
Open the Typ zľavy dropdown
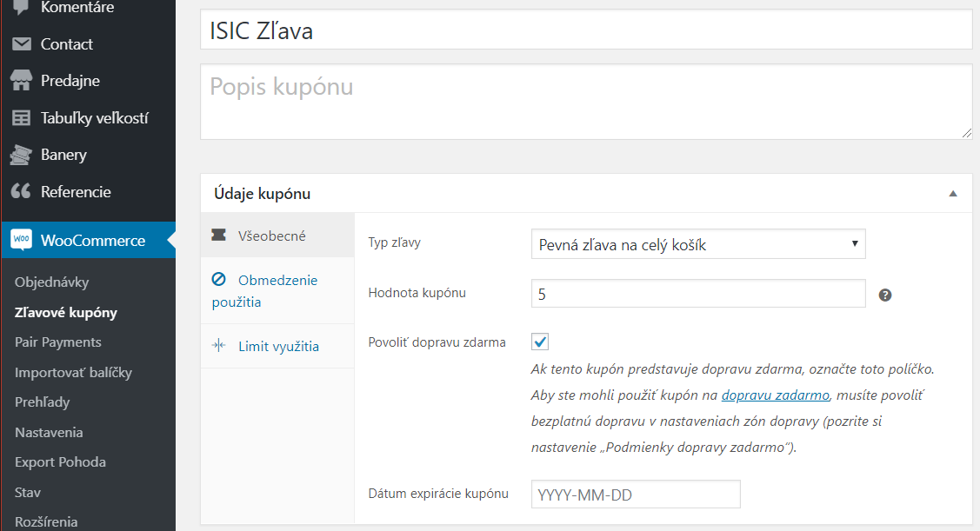pos(697,244)
